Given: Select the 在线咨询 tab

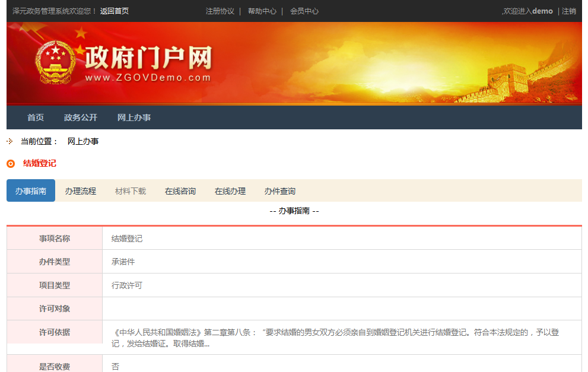Looking at the screenshot, I should click(180, 191).
